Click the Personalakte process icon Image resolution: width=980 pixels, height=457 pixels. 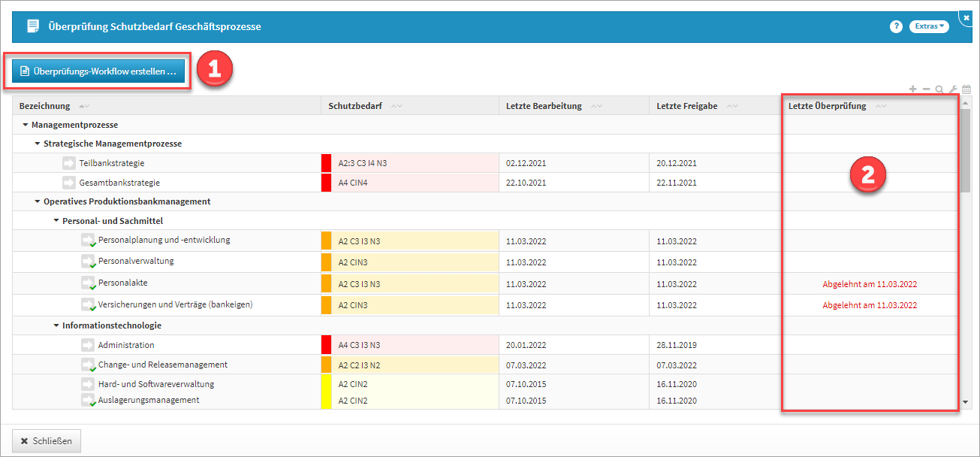click(x=89, y=283)
